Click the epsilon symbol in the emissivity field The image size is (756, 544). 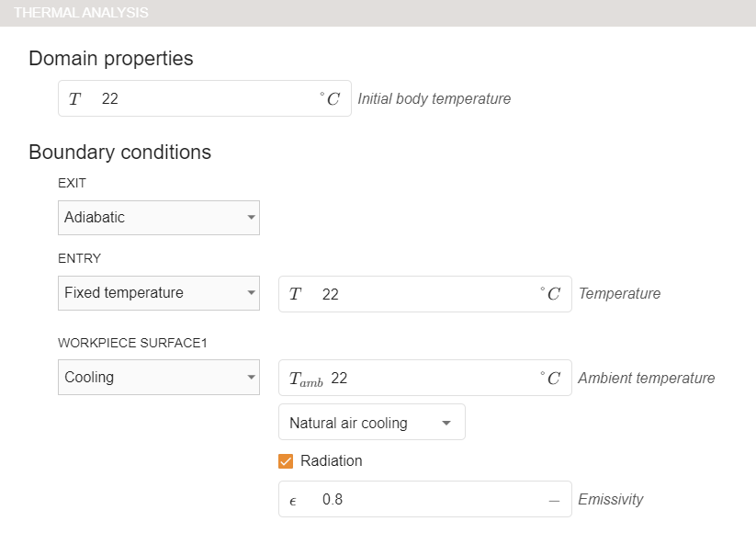293,501
